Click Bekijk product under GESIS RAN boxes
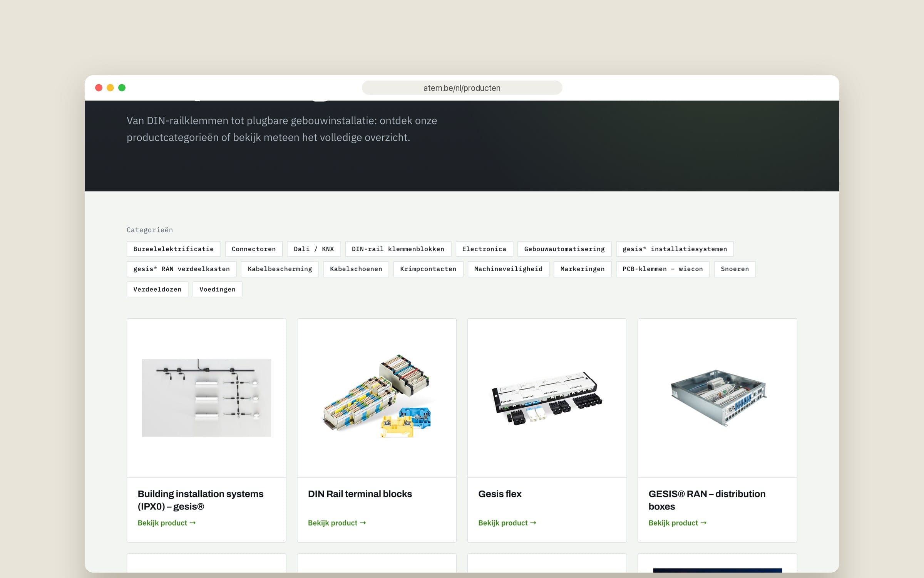 [x=678, y=523]
